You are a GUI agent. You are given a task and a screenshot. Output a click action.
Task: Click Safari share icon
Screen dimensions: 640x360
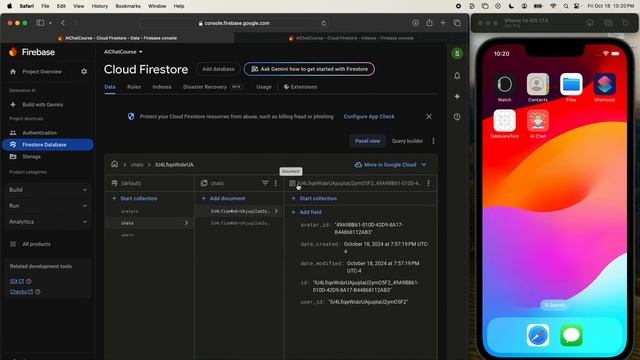429,23
